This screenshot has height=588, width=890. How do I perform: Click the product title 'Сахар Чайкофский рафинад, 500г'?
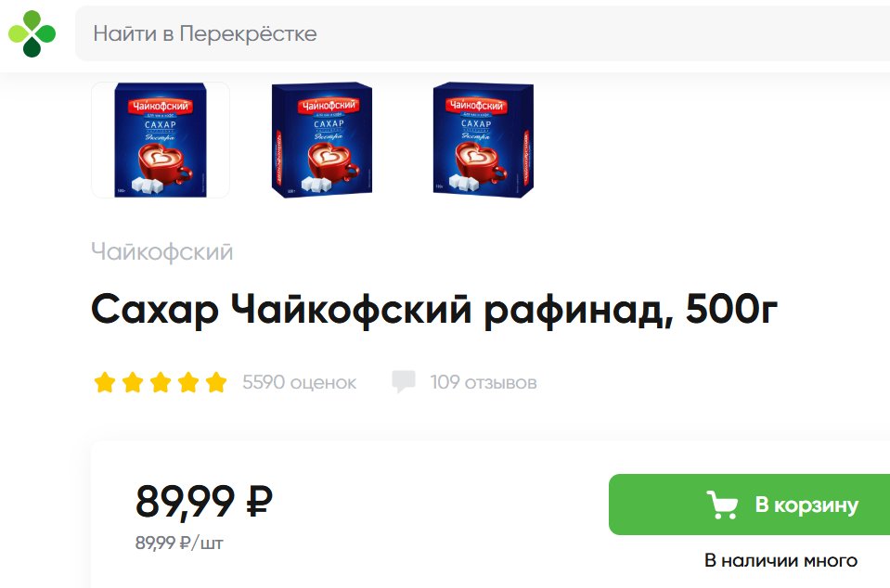click(x=434, y=310)
